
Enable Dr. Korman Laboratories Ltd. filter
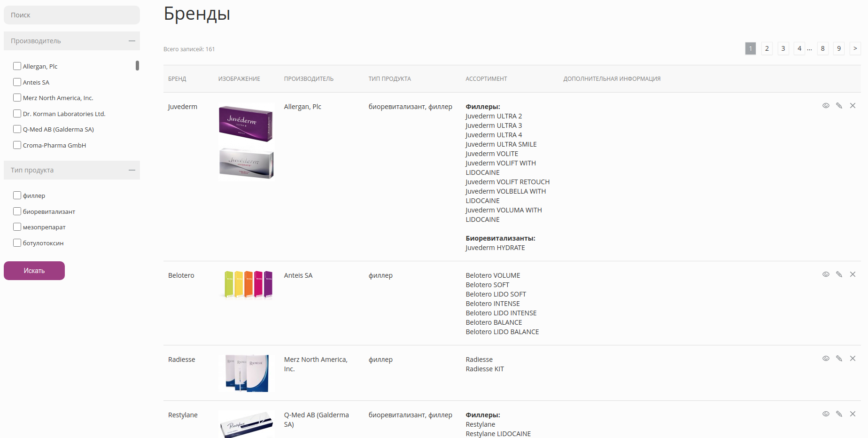pos(17,114)
